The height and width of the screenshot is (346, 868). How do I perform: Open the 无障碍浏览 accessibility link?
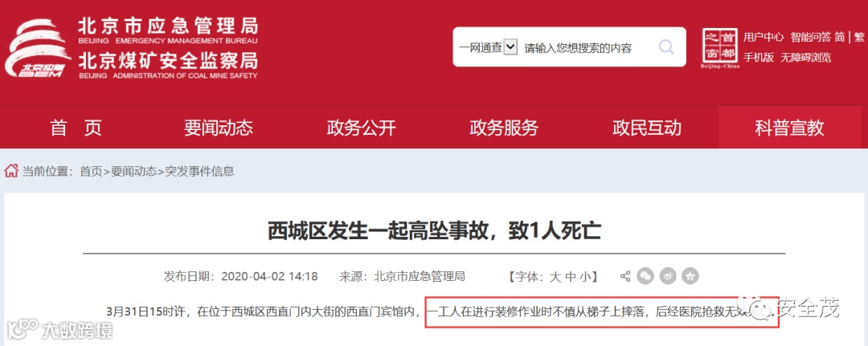coord(806,58)
